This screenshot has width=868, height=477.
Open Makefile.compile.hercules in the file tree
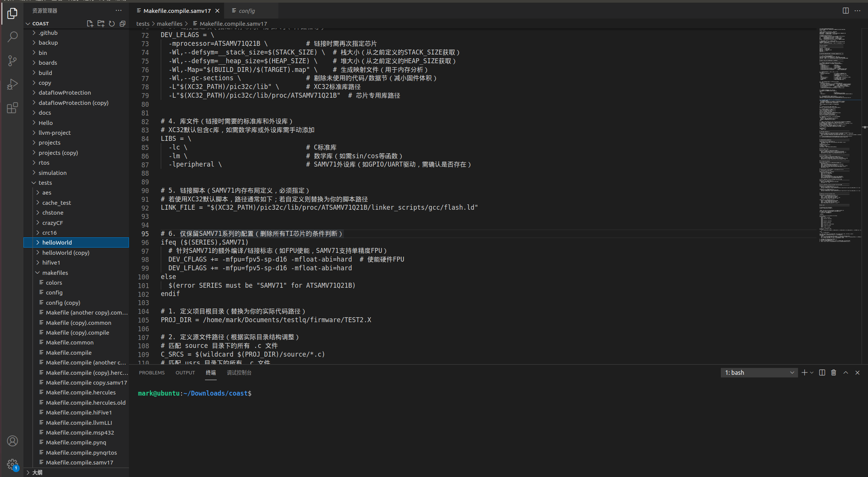(81, 393)
